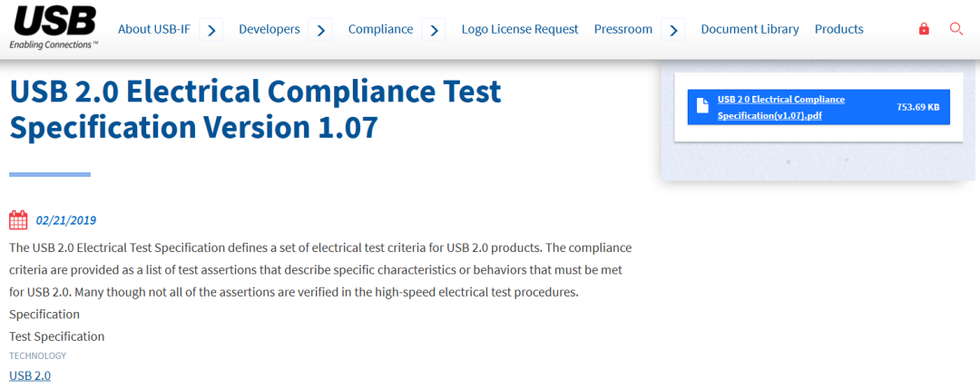The width and height of the screenshot is (980, 389).
Task: Open the Document Library page
Action: tap(750, 29)
